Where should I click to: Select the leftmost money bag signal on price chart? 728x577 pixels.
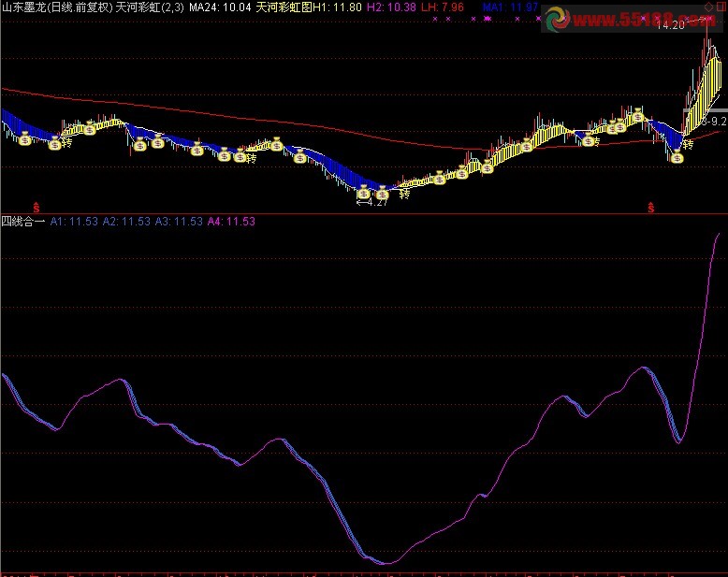pyautogui.click(x=25, y=138)
